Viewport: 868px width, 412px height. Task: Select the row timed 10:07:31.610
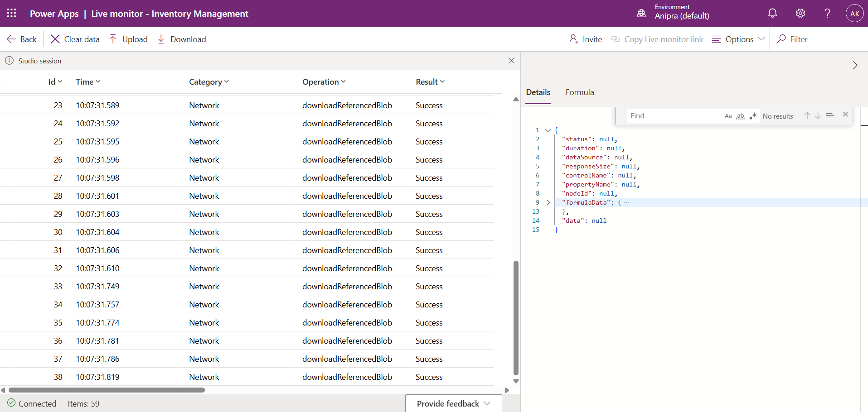247,268
